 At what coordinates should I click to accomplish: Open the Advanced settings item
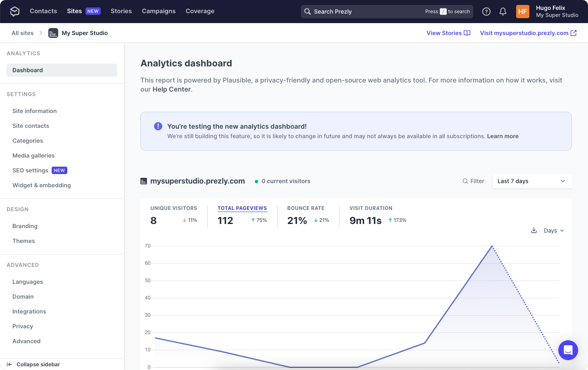click(26, 341)
